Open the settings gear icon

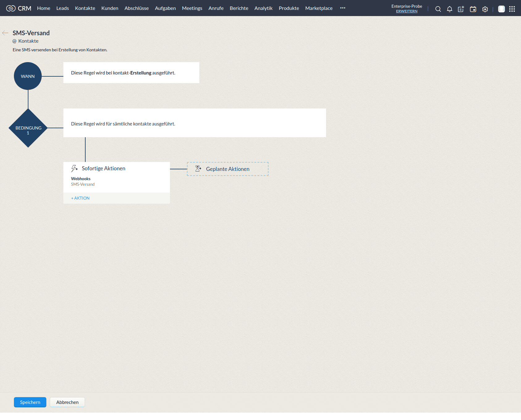coord(485,9)
